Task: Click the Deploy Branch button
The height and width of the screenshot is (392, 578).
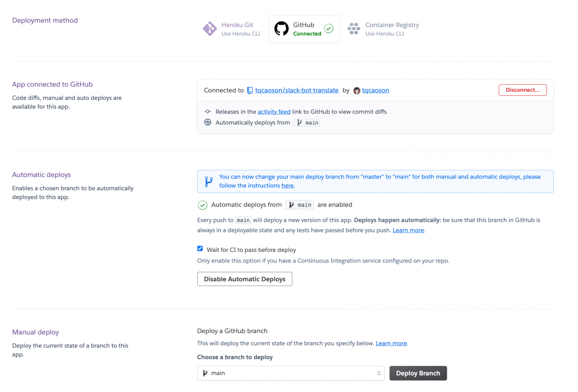Action: (x=418, y=373)
